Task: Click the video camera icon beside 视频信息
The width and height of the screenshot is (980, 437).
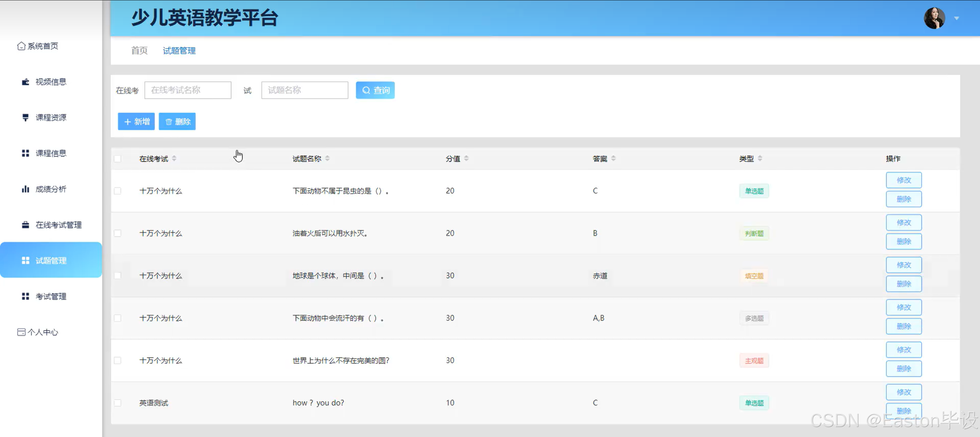Action: pos(25,82)
